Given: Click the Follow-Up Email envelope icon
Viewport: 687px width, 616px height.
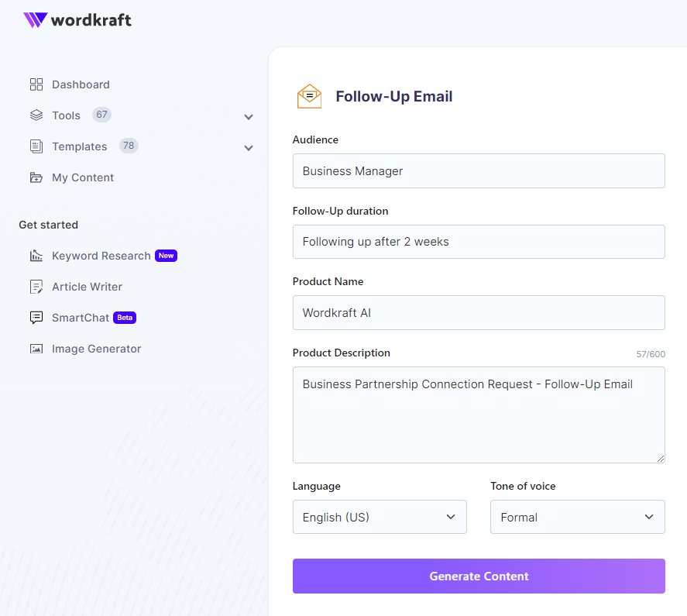Looking at the screenshot, I should pyautogui.click(x=309, y=96).
